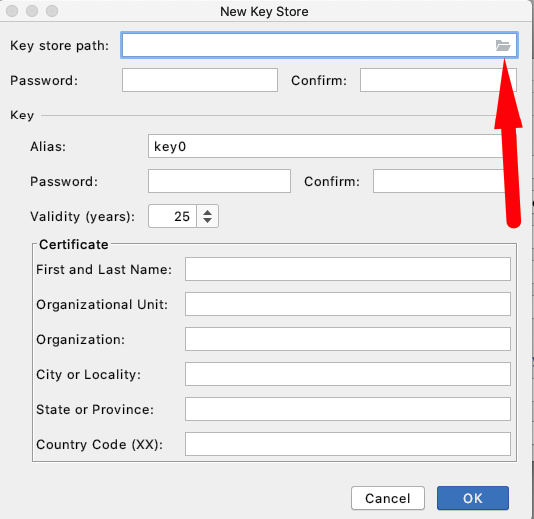Viewport: 534px width, 519px height.
Task: Focus the First and Last Name field
Action: click(x=348, y=269)
